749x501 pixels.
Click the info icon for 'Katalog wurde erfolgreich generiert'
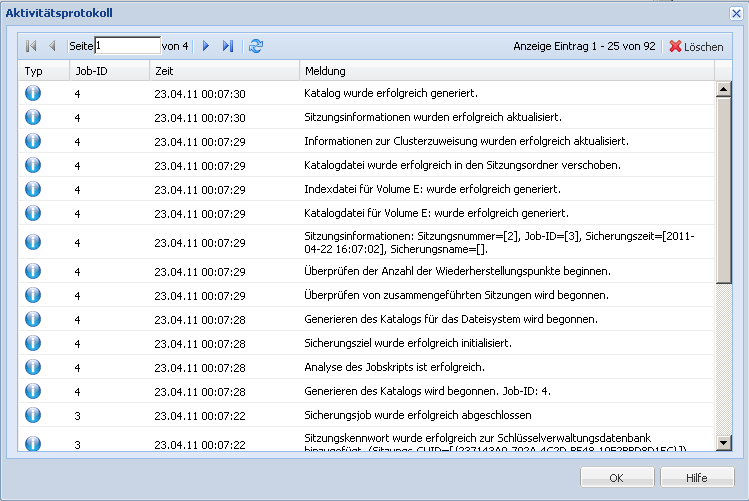tap(33, 94)
